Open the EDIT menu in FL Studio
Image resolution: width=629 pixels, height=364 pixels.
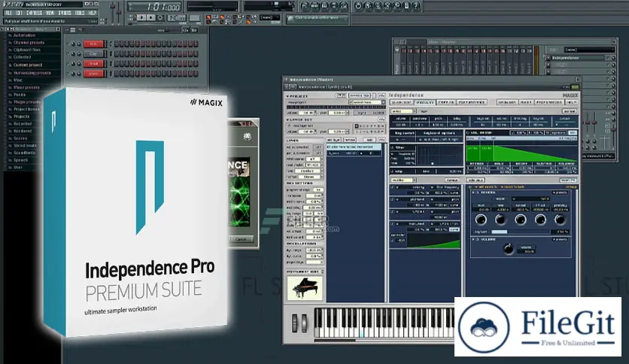coord(19,13)
